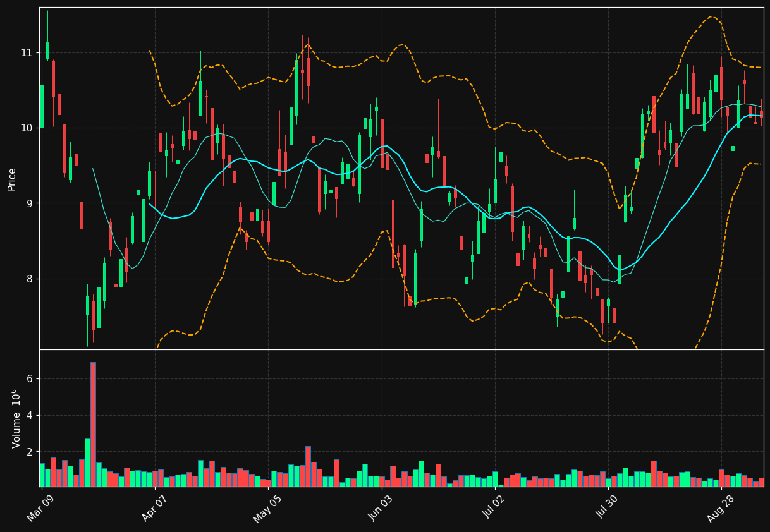
Task: Click the volume axis value 6
Action: (x=29, y=378)
